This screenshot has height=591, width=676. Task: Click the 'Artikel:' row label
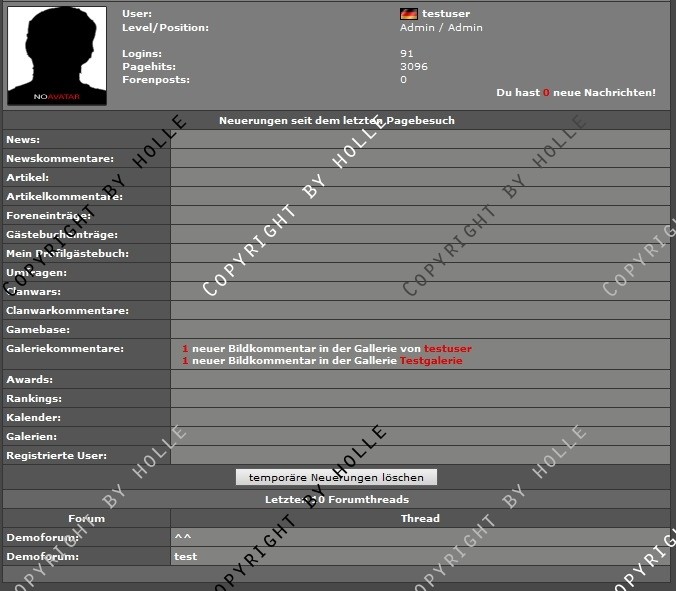click(x=28, y=178)
